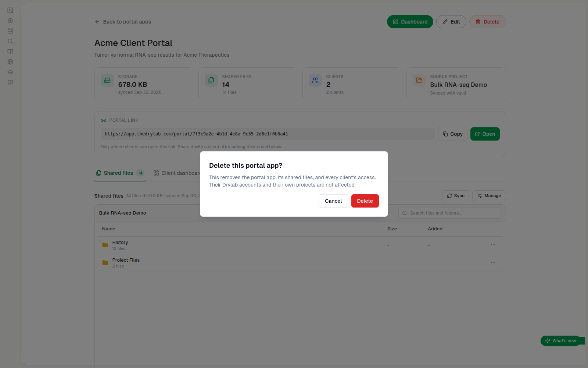Viewport: 588px width, 368px height.
Task: Focus the Search files and folders field
Action: coord(450,213)
